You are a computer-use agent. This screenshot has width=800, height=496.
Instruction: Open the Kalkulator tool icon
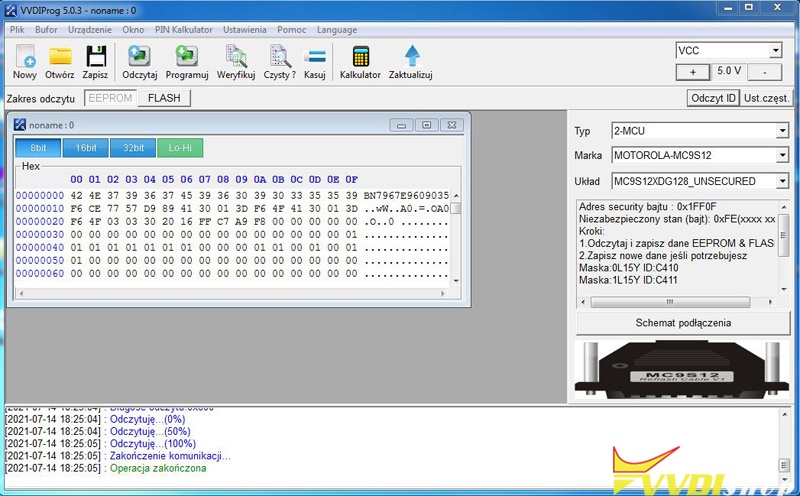360,56
